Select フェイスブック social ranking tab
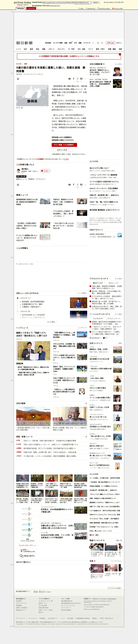The height and width of the screenshot is (644, 138). (x=98, y=318)
